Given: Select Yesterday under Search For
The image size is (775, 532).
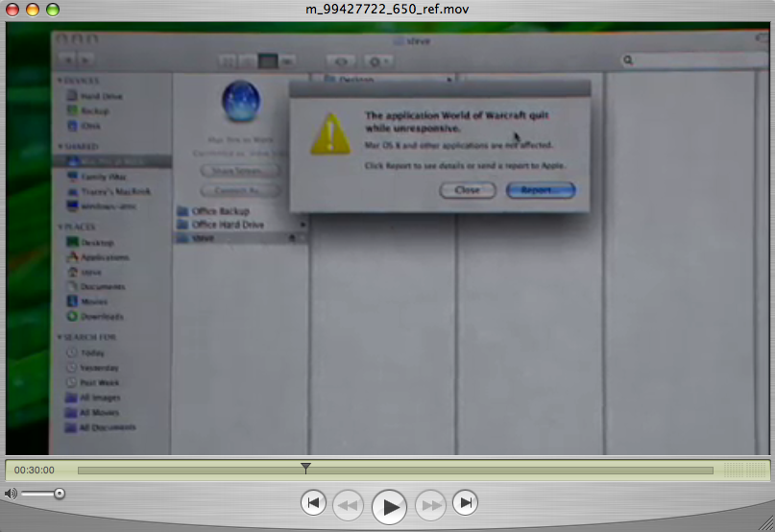Looking at the screenshot, I should (x=92, y=368).
